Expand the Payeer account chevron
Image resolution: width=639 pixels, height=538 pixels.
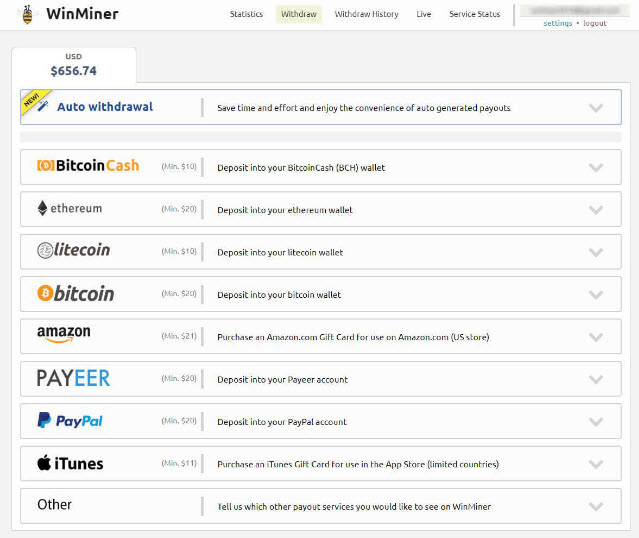(x=596, y=379)
